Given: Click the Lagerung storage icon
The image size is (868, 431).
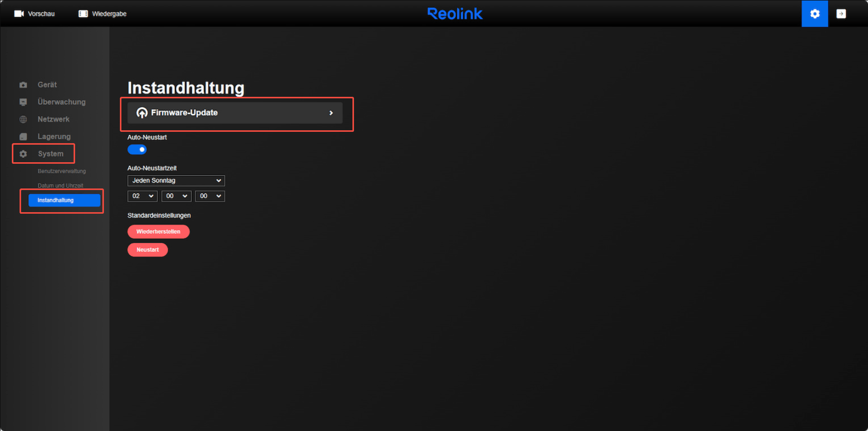Looking at the screenshot, I should (x=23, y=136).
